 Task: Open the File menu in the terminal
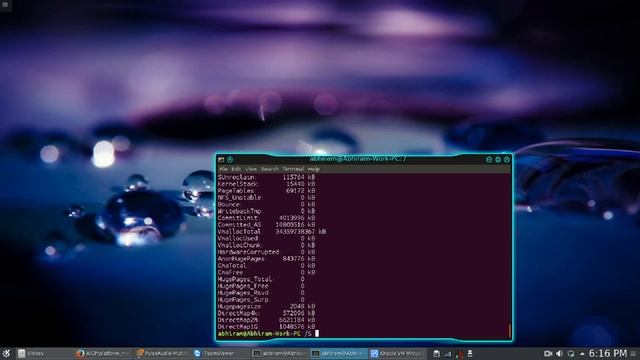click(x=223, y=169)
